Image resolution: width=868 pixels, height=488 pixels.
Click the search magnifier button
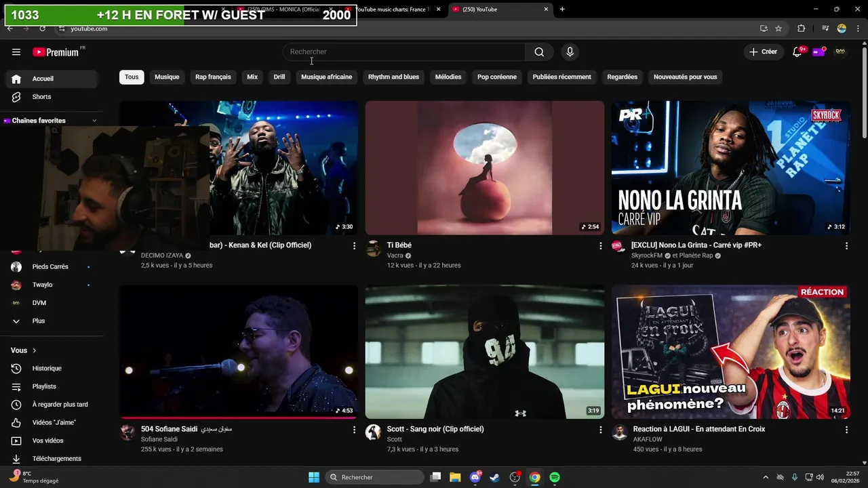click(539, 52)
